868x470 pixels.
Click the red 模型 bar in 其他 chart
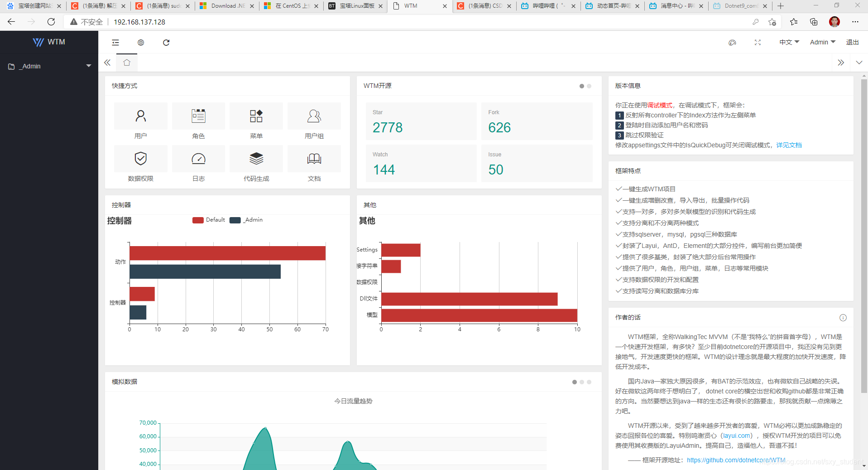click(x=479, y=315)
